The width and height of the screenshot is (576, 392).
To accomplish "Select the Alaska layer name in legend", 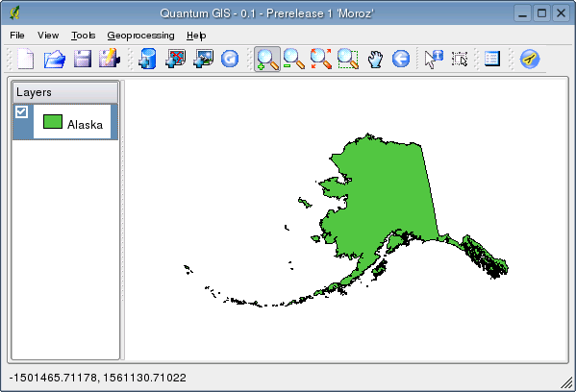I will click(x=85, y=125).
